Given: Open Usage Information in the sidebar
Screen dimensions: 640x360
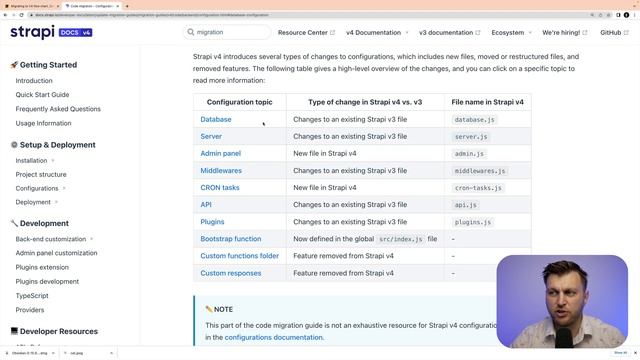Looking at the screenshot, I should [43, 123].
